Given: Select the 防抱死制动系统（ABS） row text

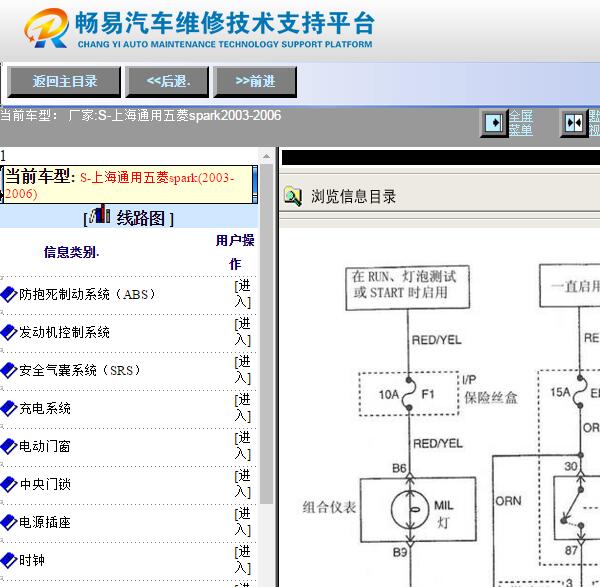Looking at the screenshot, I should (88, 294).
